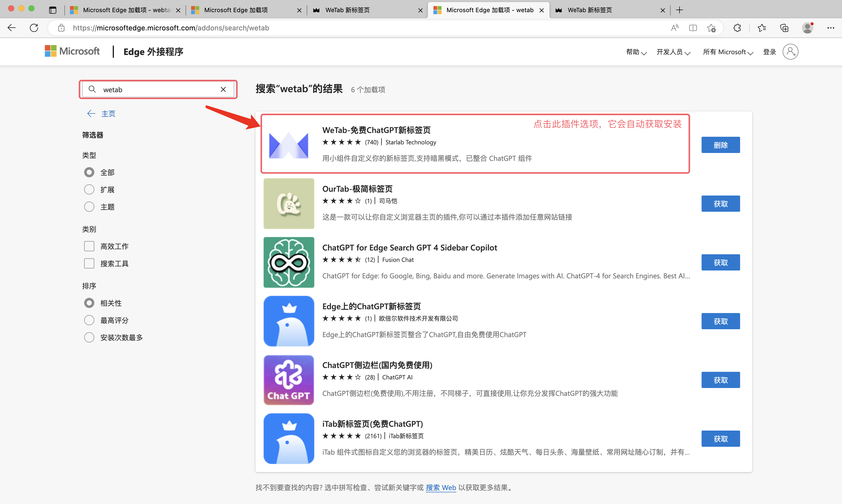Add page to favorites star icon
This screenshot has width=842, height=504.
711,28
